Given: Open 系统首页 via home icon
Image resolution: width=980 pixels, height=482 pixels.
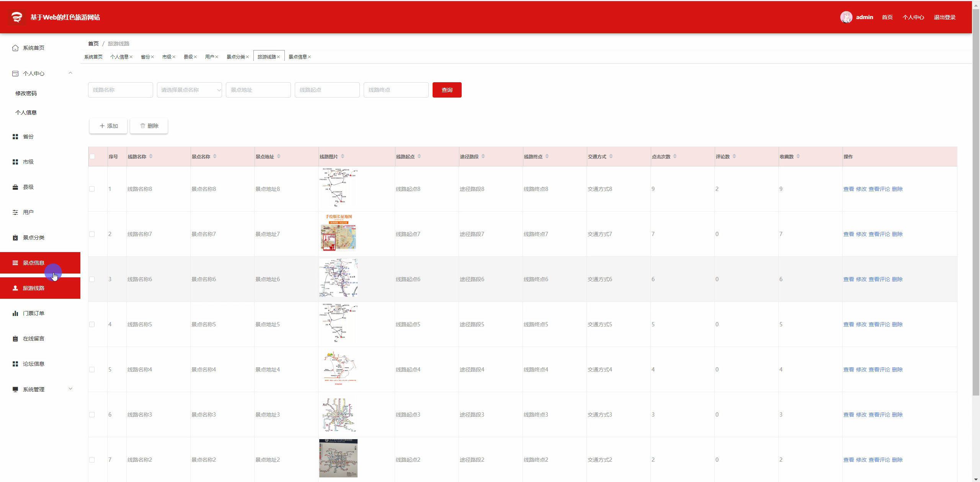Looking at the screenshot, I should (x=15, y=48).
